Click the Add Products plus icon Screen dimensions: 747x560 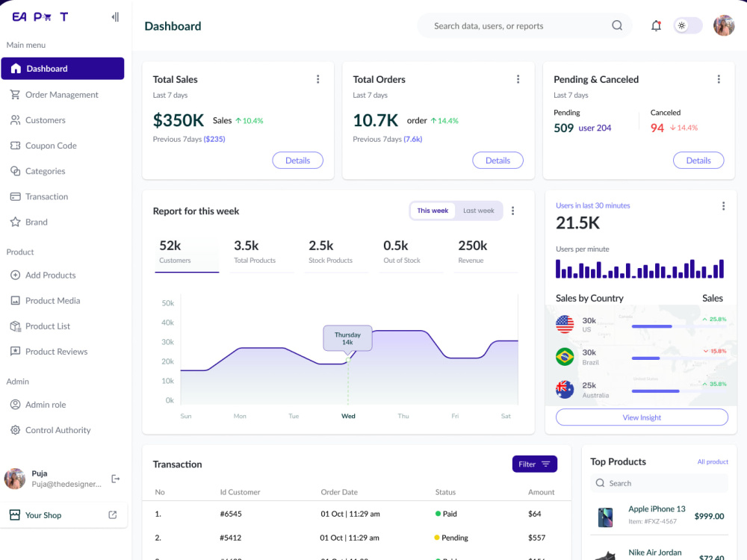pyautogui.click(x=15, y=276)
